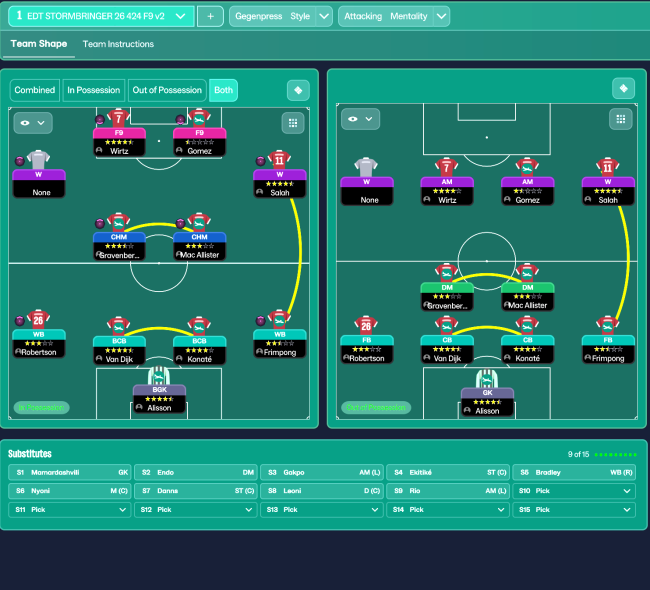Expand the eye visibility dropdown on left pitch
The image size is (650, 590).
pyautogui.click(x=32, y=123)
